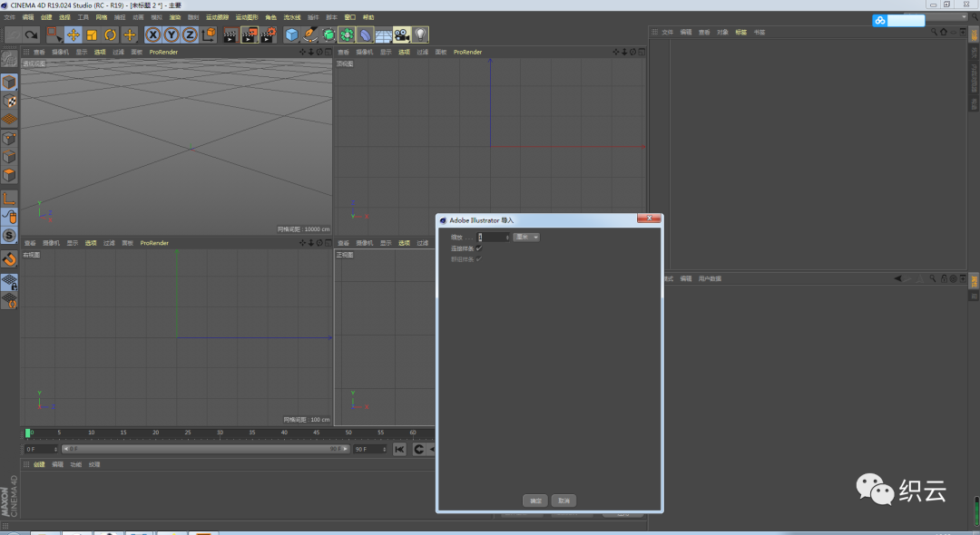Viewport: 980px width, 535px height.
Task: Toggle the 群组样条 checkbox in the dialog
Action: point(479,259)
